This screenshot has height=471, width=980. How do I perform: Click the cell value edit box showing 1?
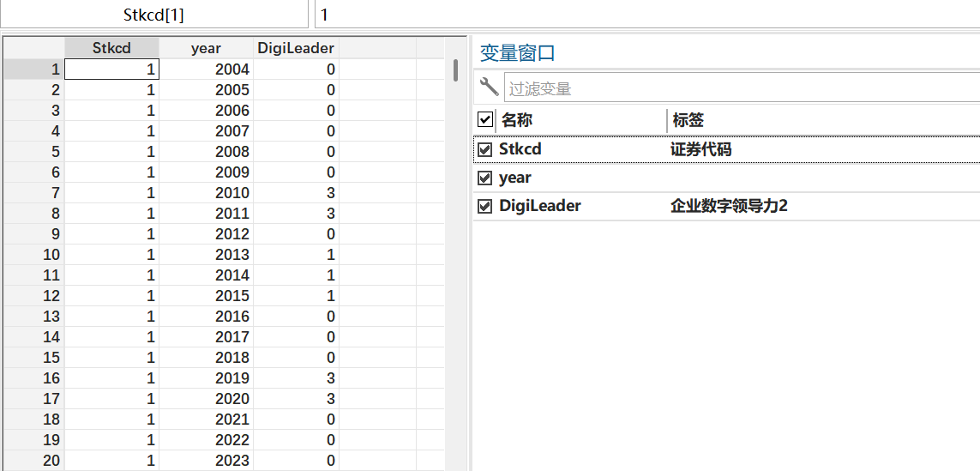coord(643,15)
